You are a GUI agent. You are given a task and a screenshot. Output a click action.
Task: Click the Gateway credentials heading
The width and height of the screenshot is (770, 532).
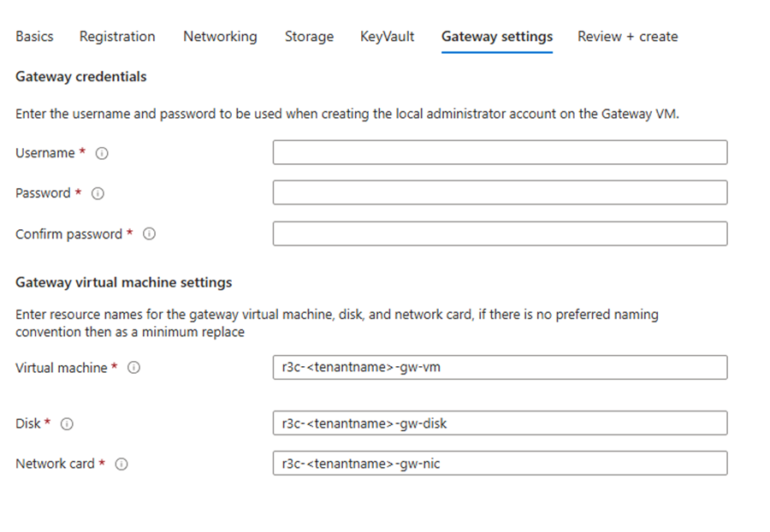pos(81,77)
